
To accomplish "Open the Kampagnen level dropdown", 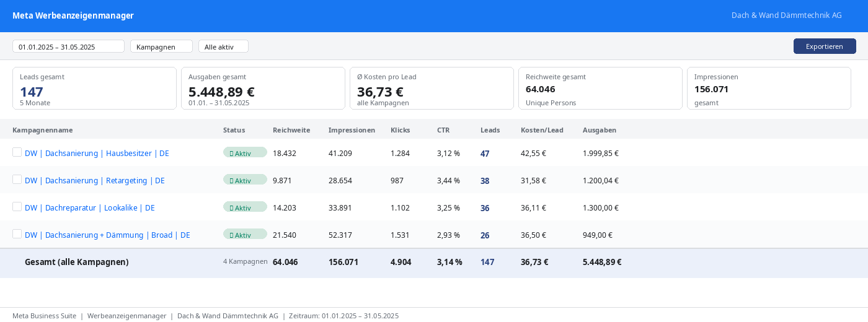I will (x=161, y=46).
